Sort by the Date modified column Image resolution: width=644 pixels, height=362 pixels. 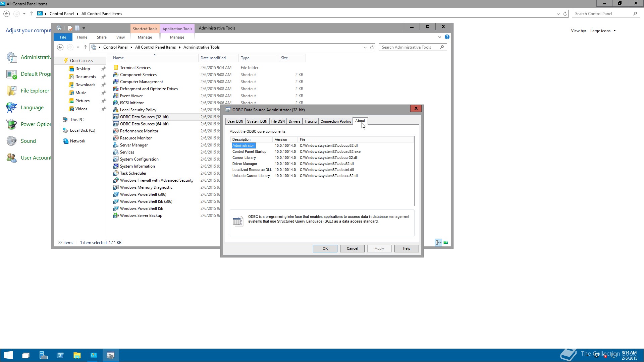218,58
